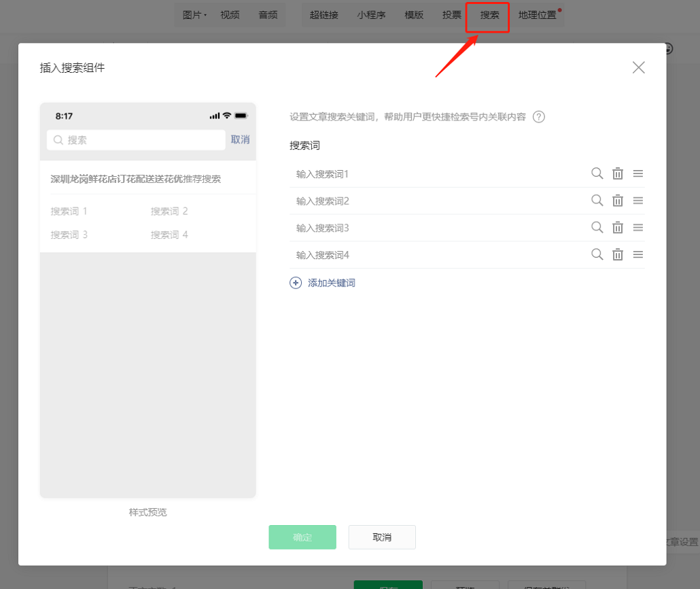Click the 插入搜索组件 dialog title

72,67
